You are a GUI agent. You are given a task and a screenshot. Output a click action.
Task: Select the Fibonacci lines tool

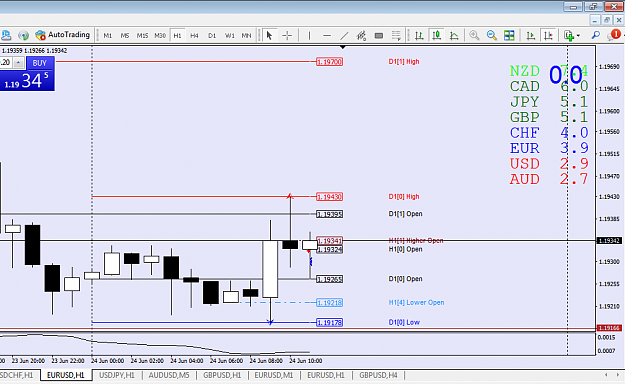point(396,35)
